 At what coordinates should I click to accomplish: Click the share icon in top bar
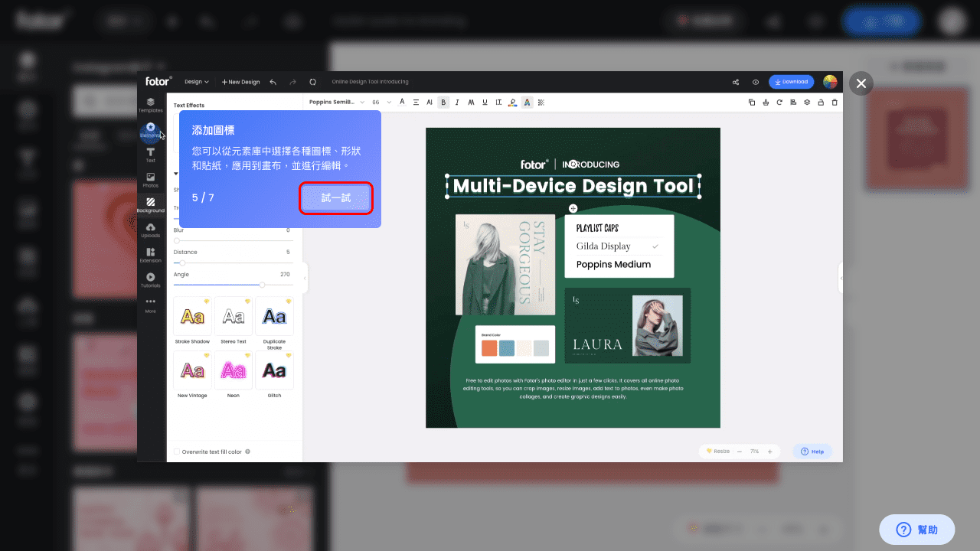pyautogui.click(x=736, y=82)
